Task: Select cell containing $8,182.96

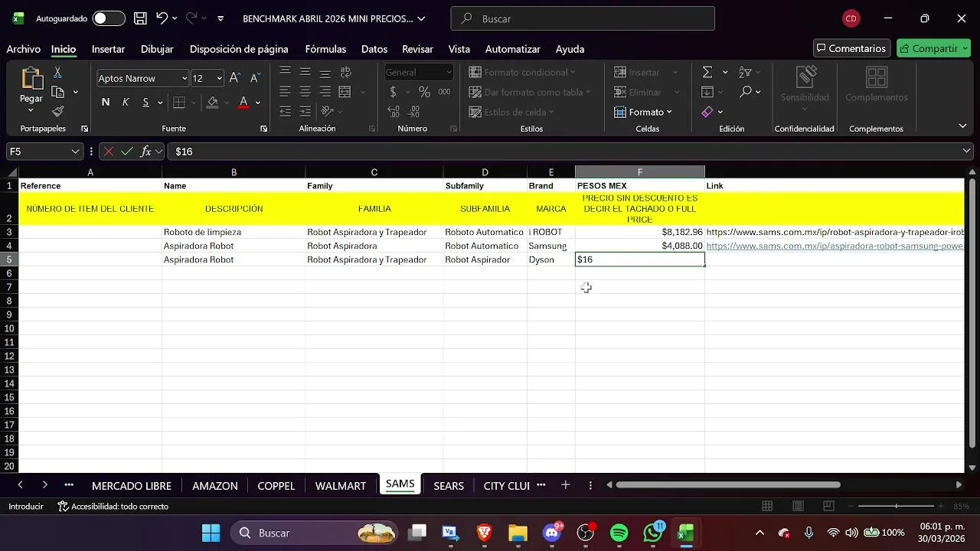Action: (x=640, y=232)
